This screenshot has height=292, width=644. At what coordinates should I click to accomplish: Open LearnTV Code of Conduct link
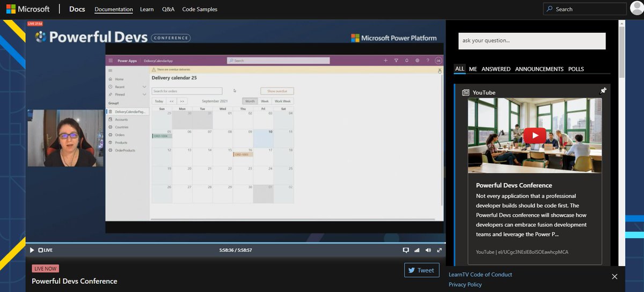(480, 274)
